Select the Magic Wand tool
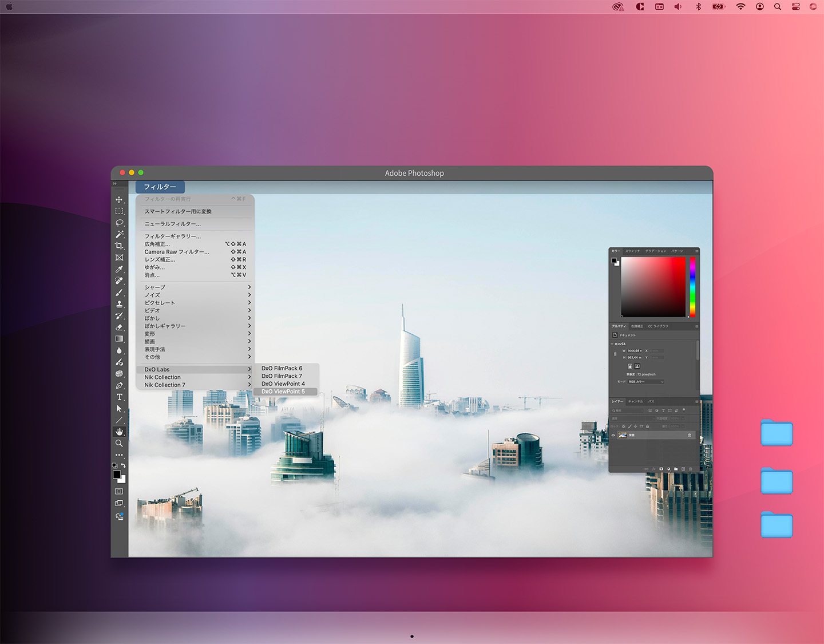Screen dimensions: 824x644 tap(119, 234)
